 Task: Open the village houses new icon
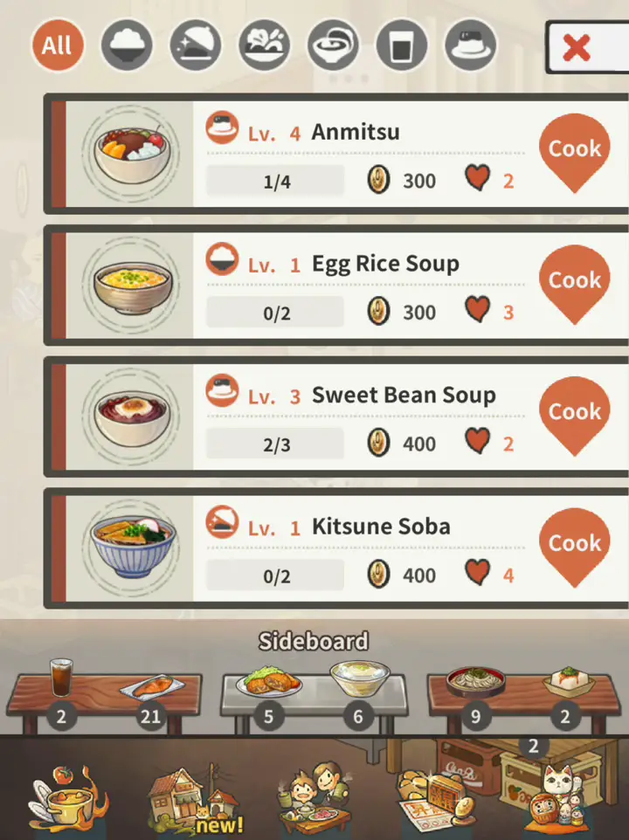click(x=196, y=798)
